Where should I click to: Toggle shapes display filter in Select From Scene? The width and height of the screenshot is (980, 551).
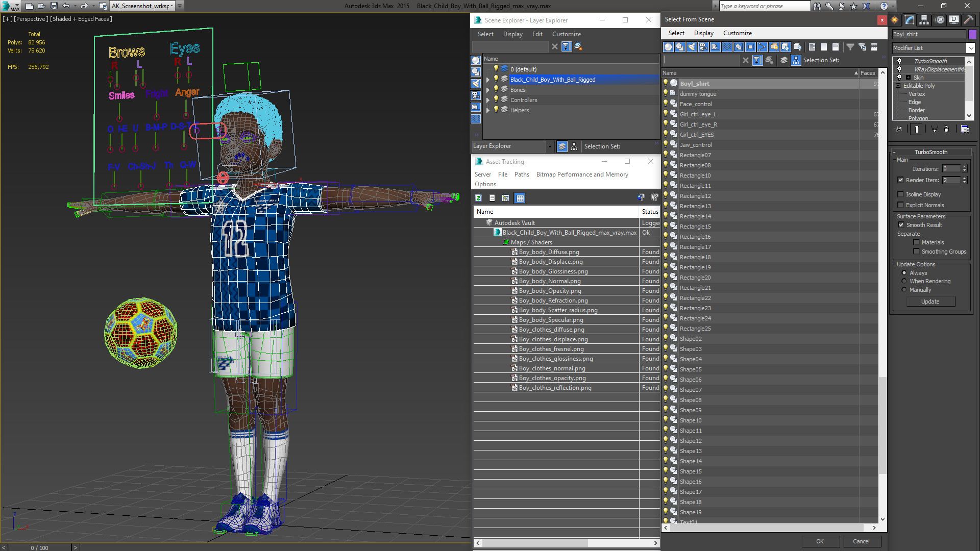pos(680,47)
